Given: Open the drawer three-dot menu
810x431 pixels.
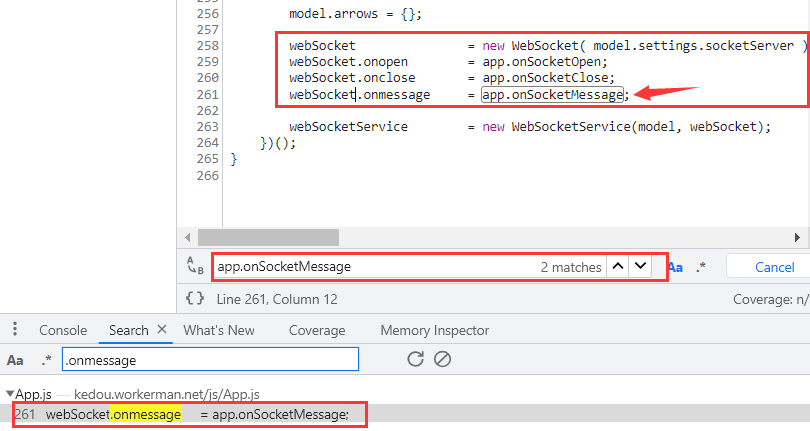Looking at the screenshot, I should [15, 330].
